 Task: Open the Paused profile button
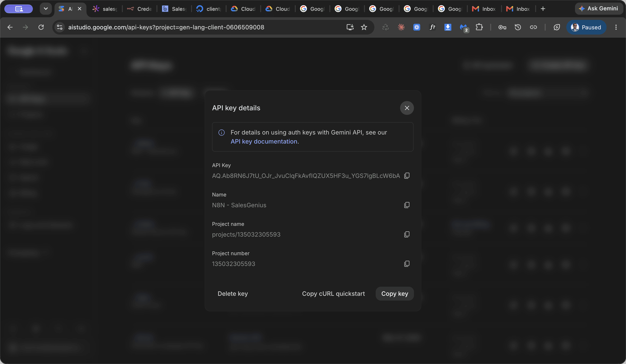pos(586,27)
